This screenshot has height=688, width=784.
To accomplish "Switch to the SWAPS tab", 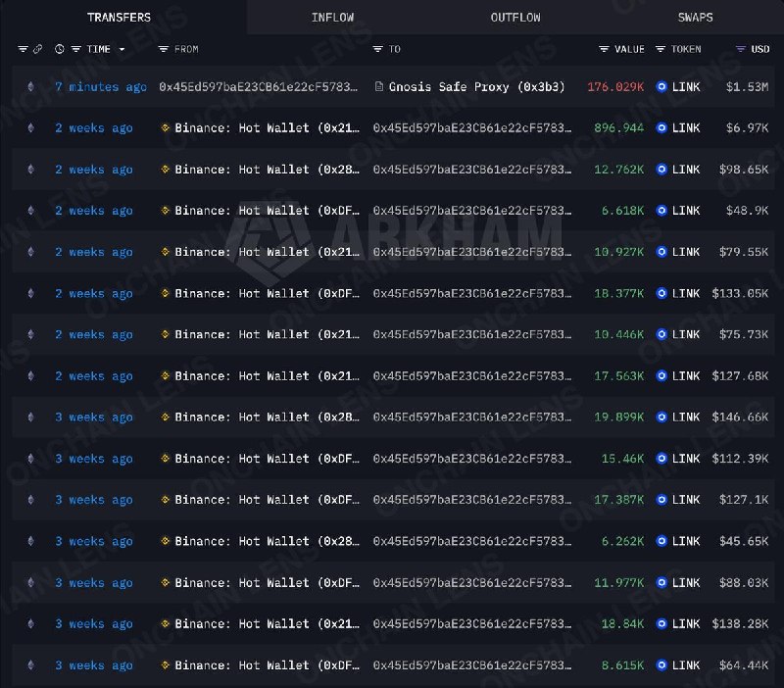I will (x=695, y=18).
